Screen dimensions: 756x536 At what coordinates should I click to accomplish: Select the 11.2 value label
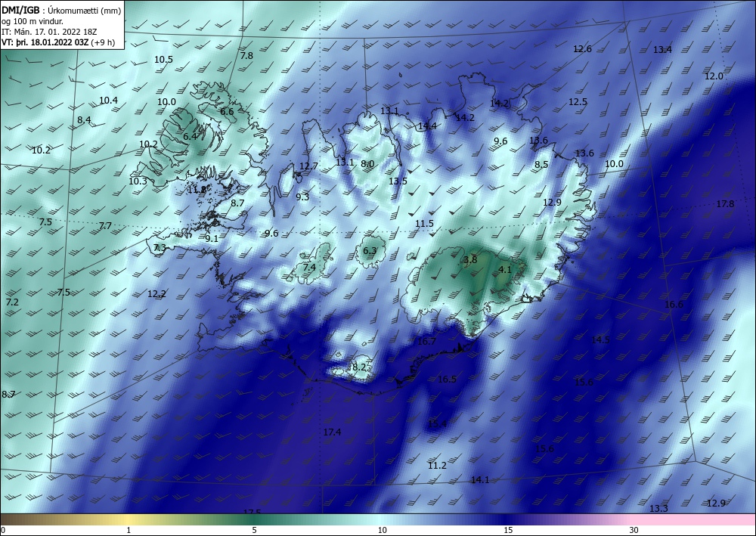pyautogui.click(x=437, y=465)
